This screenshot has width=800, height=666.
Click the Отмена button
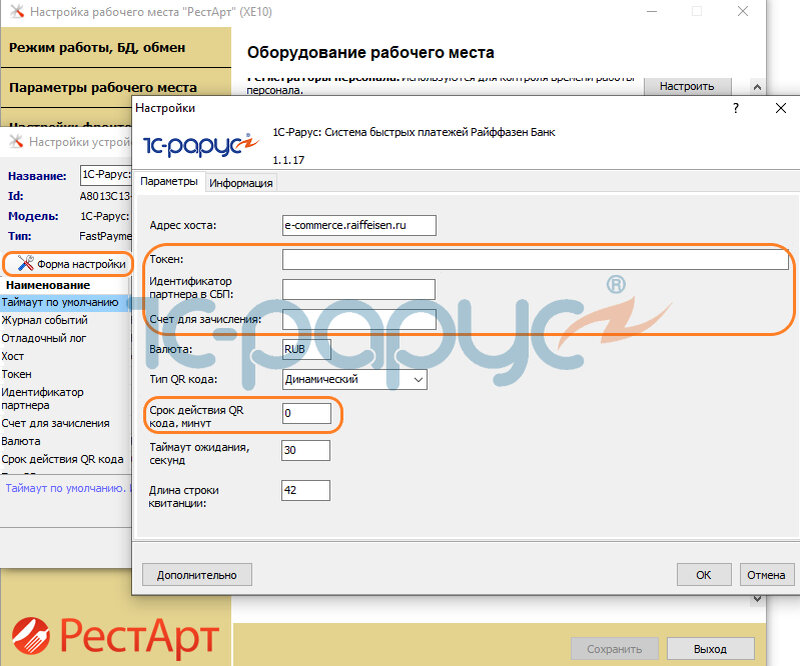(766, 575)
